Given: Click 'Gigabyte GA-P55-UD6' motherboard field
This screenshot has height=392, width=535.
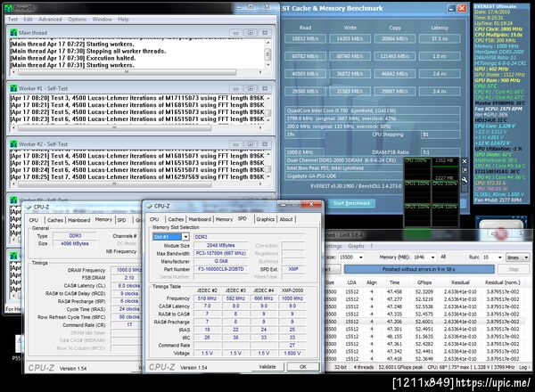Looking at the screenshot, I should click(x=344, y=176).
